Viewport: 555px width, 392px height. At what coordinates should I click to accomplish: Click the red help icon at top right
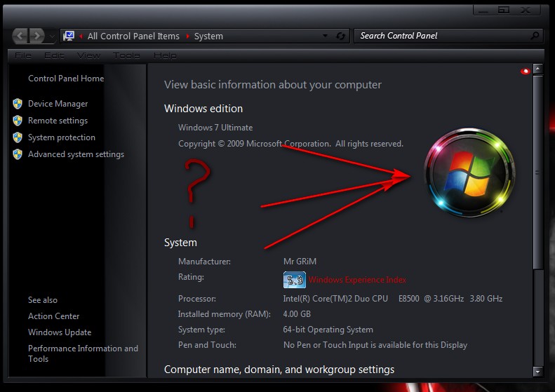525,72
